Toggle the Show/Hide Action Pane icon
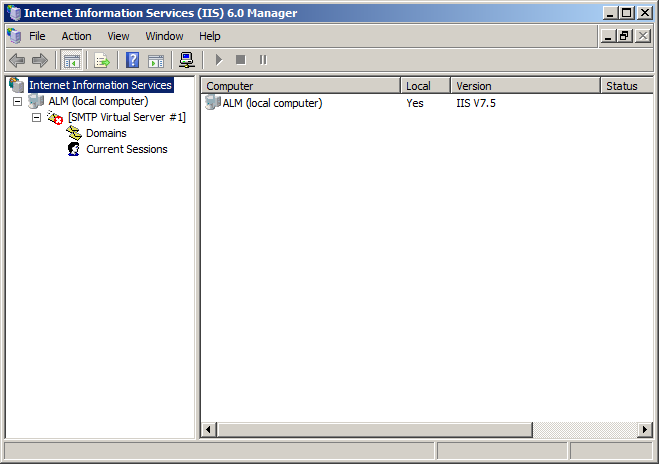 click(156, 61)
